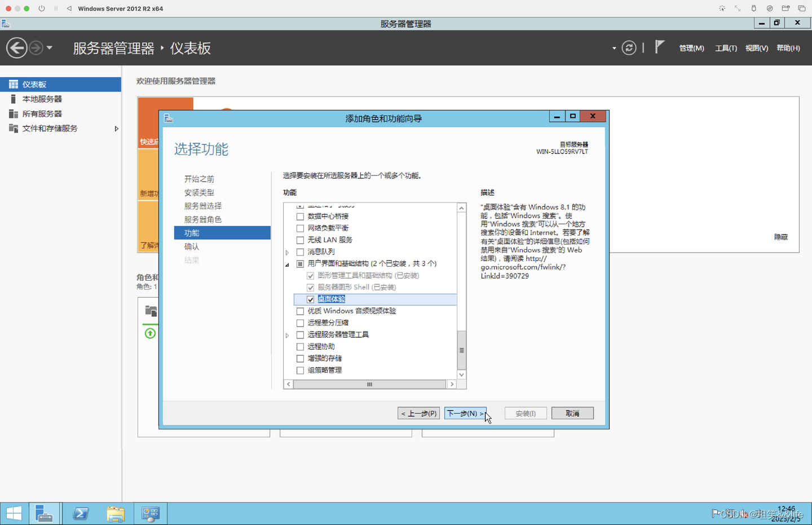Click the horizontal scrollbar thumb in feature list
Screen dimensions: 812x525
369,384
